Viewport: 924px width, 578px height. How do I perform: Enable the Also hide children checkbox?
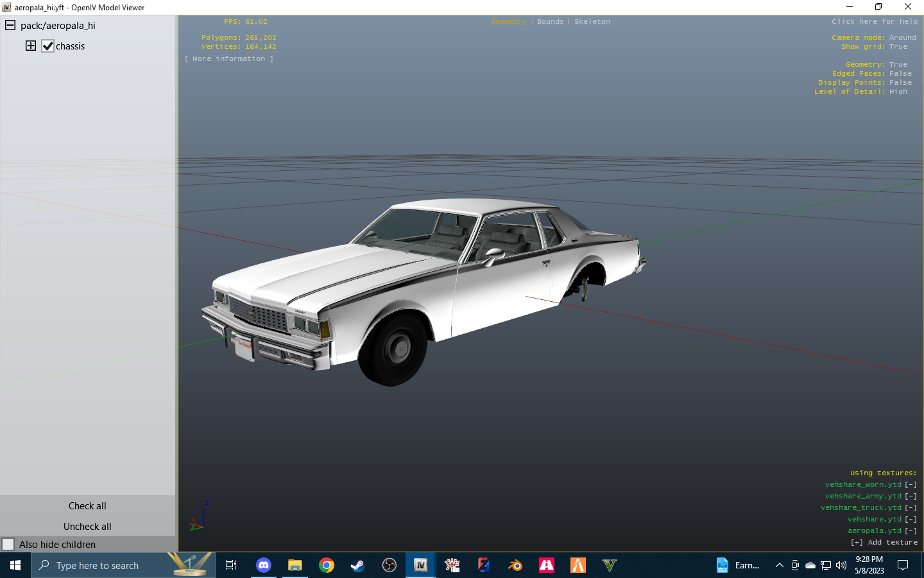[8, 544]
